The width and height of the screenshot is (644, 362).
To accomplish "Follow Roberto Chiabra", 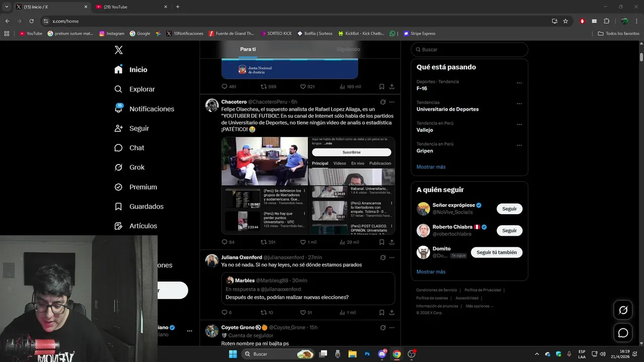I will tap(509, 230).
